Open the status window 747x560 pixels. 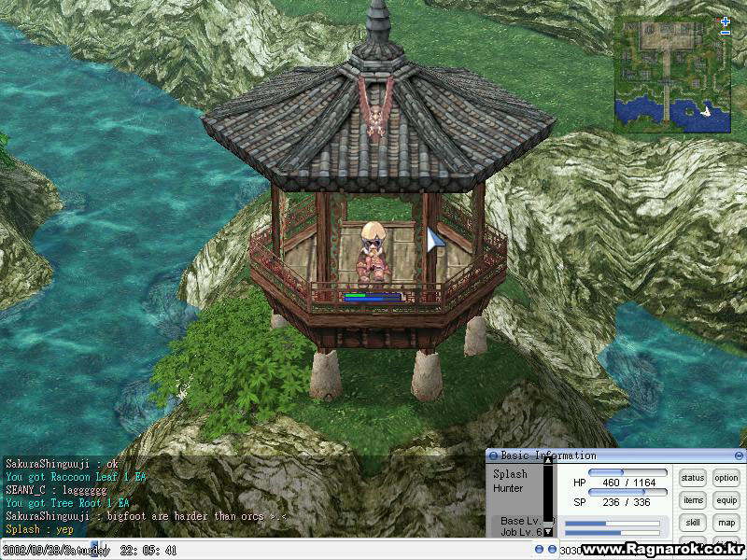point(692,478)
